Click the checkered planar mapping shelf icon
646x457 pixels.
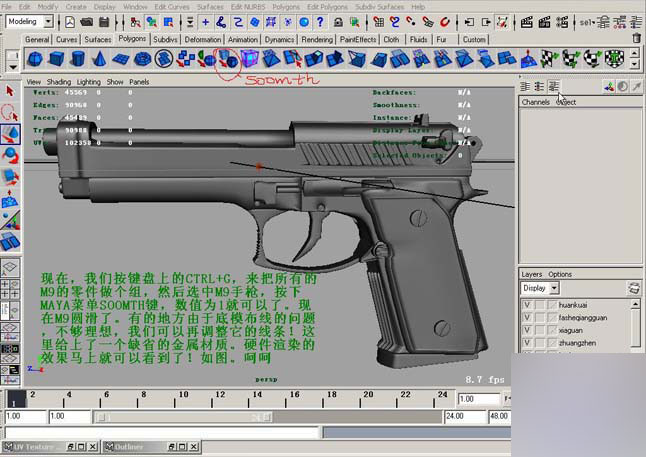coord(549,59)
